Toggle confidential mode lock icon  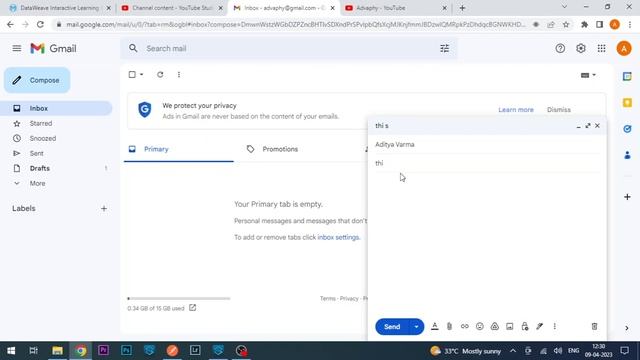pyautogui.click(x=525, y=326)
